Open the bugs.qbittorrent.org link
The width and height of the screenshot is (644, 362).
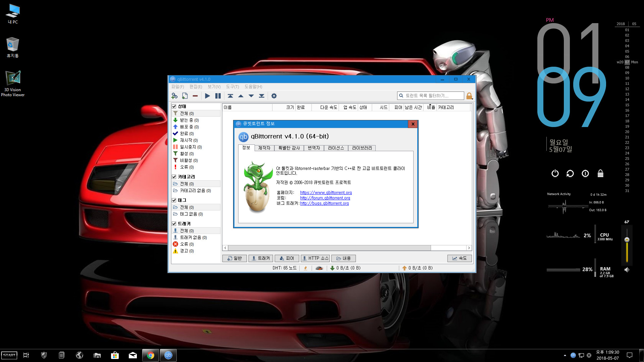[324, 203]
